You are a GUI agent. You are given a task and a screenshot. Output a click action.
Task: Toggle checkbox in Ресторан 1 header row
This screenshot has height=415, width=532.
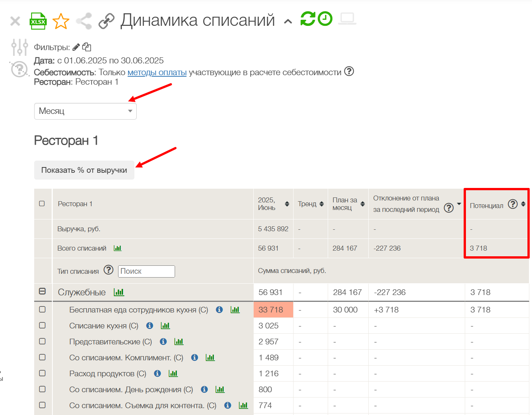coord(42,204)
